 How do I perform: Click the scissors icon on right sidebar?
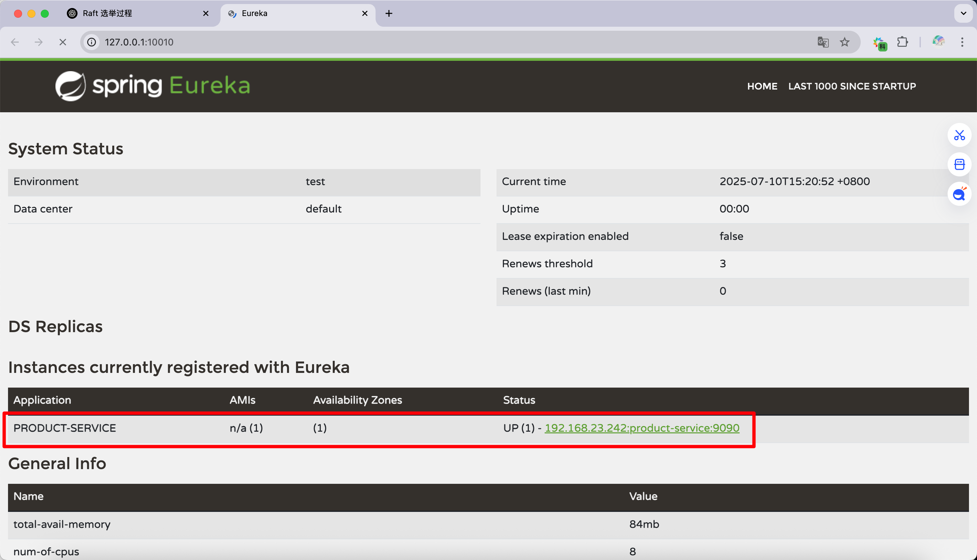click(x=959, y=135)
